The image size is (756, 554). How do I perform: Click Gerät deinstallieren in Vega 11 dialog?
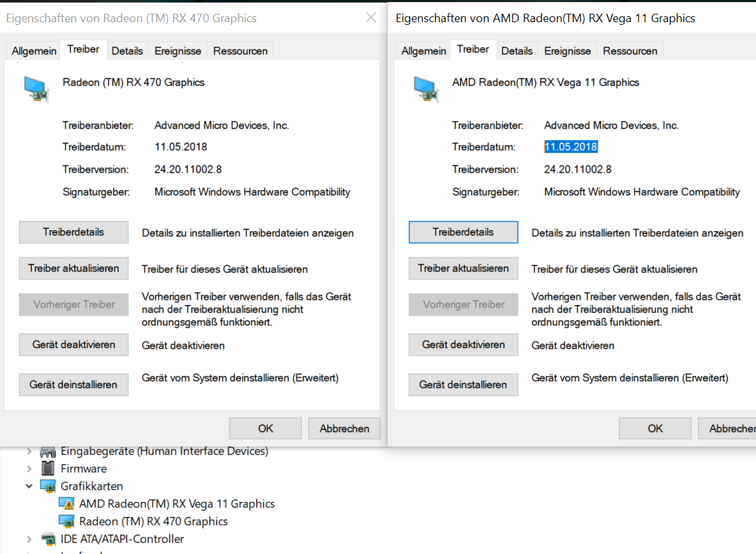pyautogui.click(x=463, y=385)
